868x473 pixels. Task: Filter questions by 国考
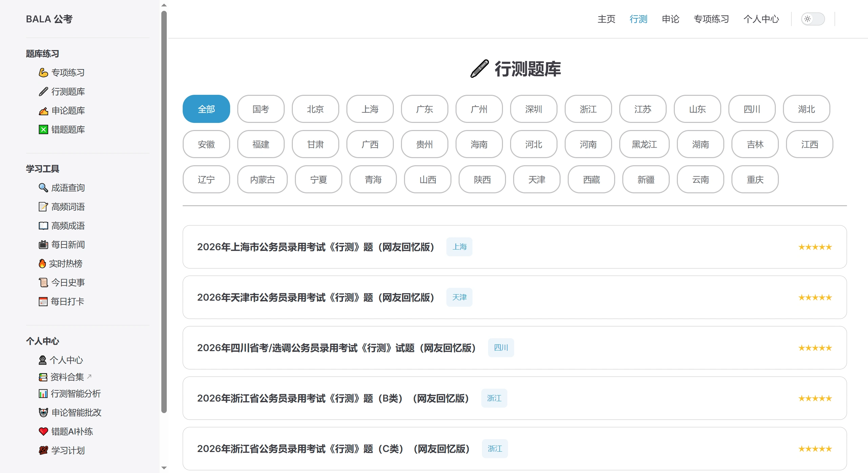(x=261, y=109)
